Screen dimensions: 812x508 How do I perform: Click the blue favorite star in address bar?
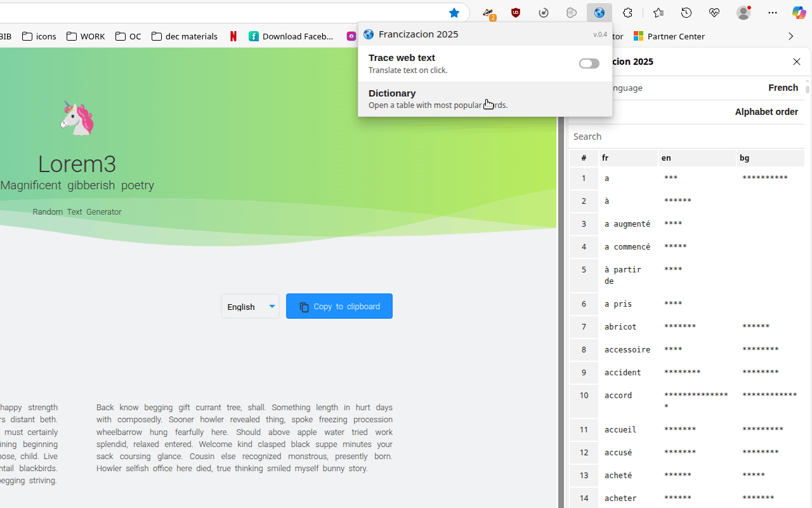[x=454, y=13]
